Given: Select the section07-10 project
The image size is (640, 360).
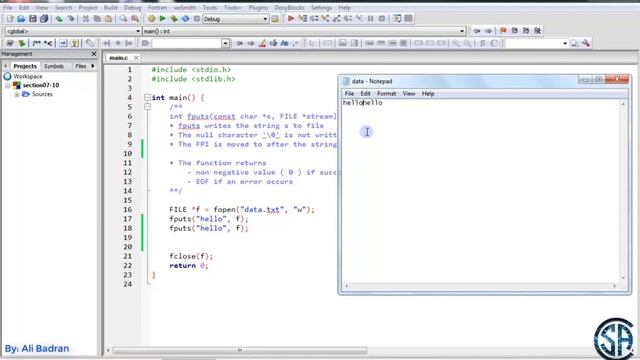Looking at the screenshot, I should pos(41,85).
